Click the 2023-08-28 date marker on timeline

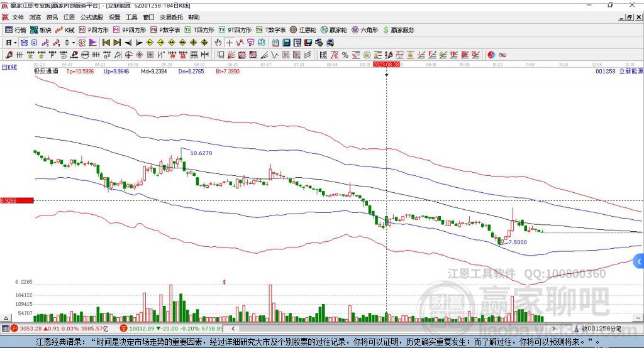(x=387, y=64)
